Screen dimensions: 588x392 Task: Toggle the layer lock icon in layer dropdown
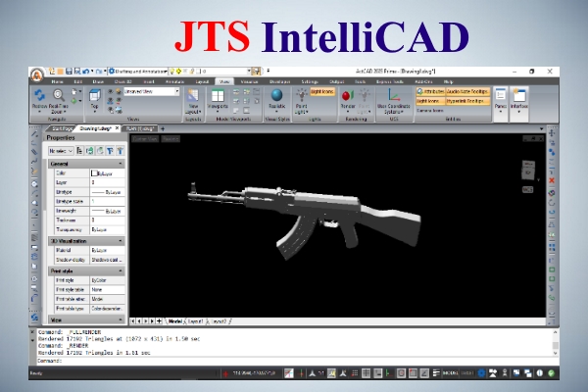[191, 71]
